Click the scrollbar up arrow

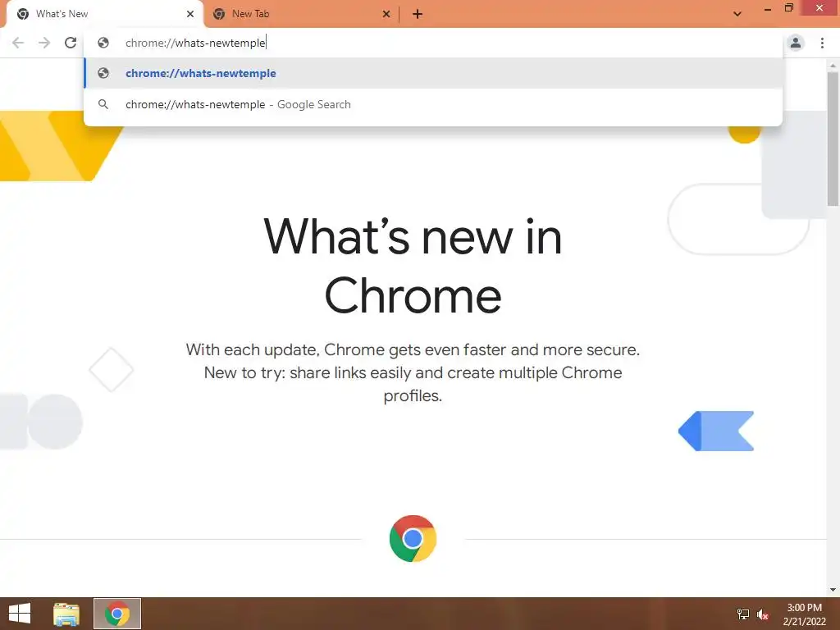(833, 66)
